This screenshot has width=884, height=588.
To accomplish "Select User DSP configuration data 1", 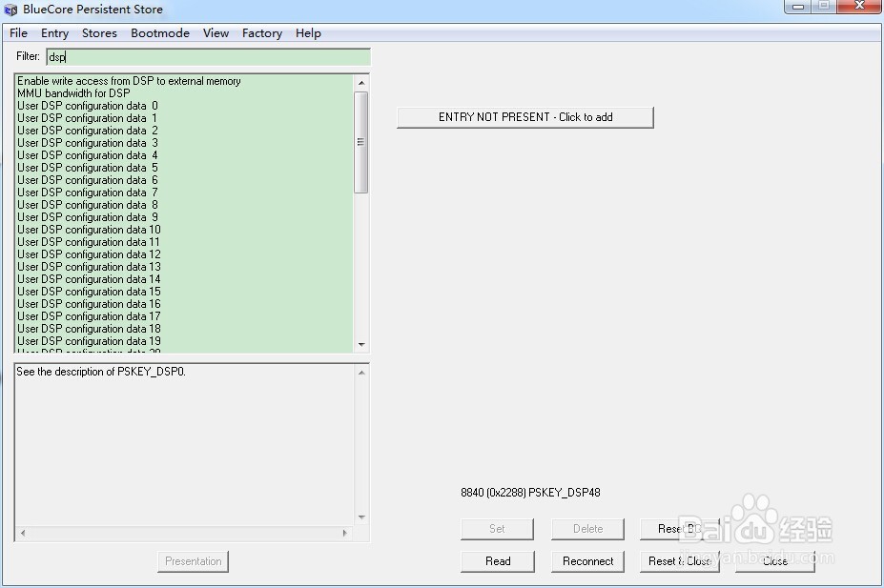I will [x=184, y=118].
